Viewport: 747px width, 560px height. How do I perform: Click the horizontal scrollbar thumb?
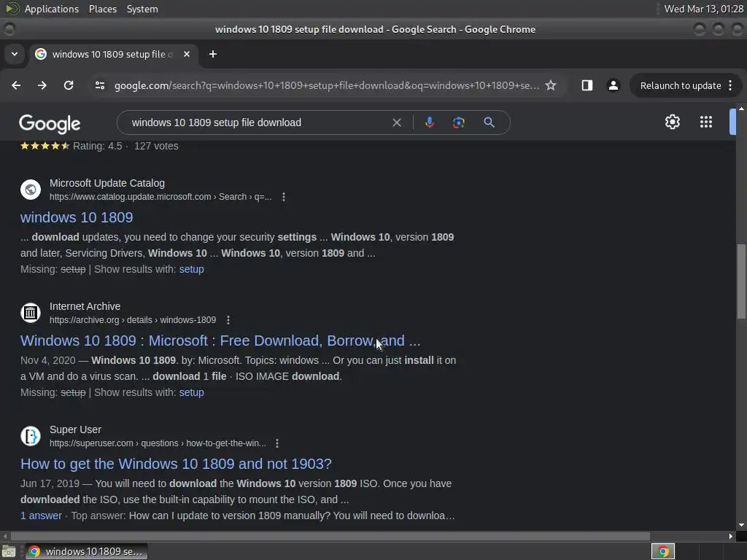click(330, 536)
